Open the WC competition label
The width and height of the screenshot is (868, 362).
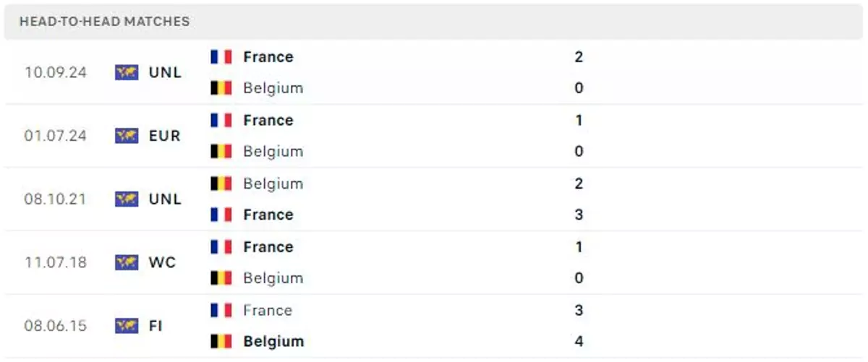(162, 262)
